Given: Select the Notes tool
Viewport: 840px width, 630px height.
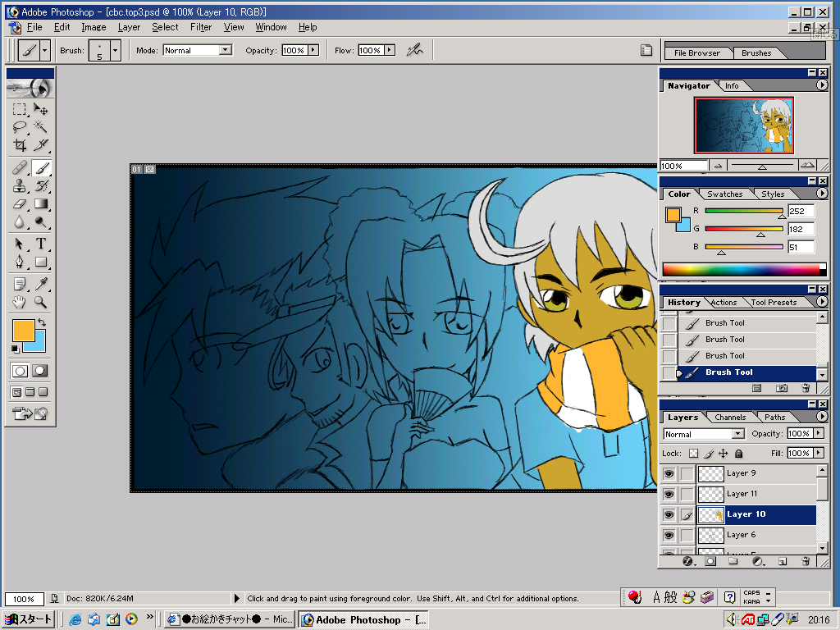Looking at the screenshot, I should coord(20,284).
